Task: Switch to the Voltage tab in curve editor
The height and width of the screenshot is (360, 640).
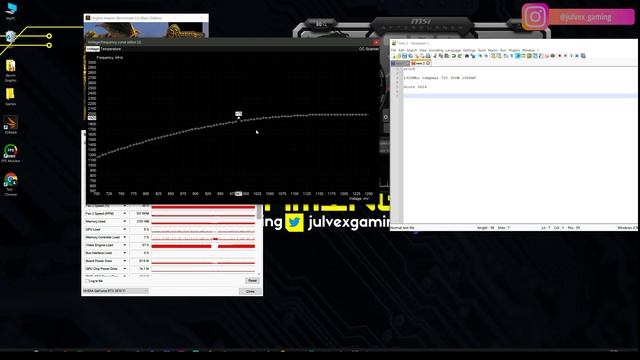Action: (x=93, y=49)
